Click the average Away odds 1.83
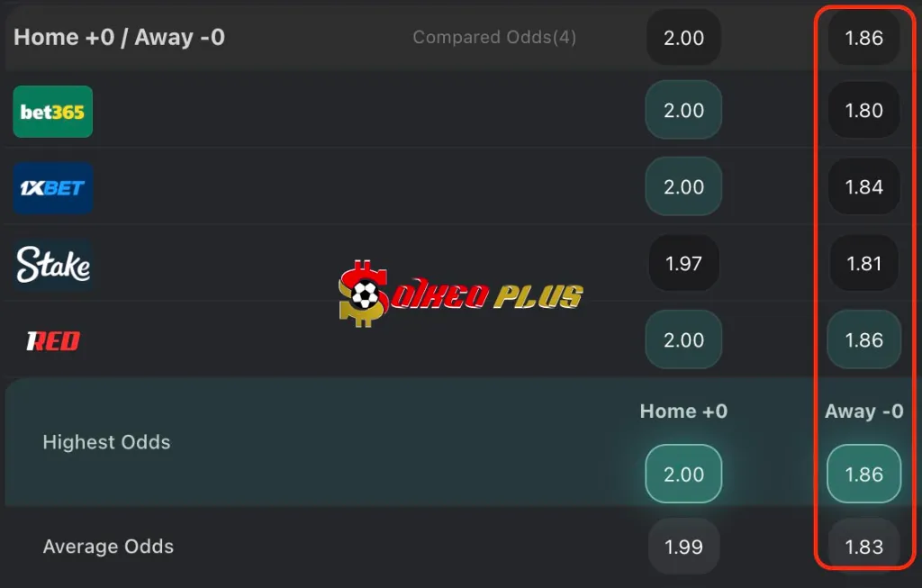The width and height of the screenshot is (922, 588). pos(863,547)
